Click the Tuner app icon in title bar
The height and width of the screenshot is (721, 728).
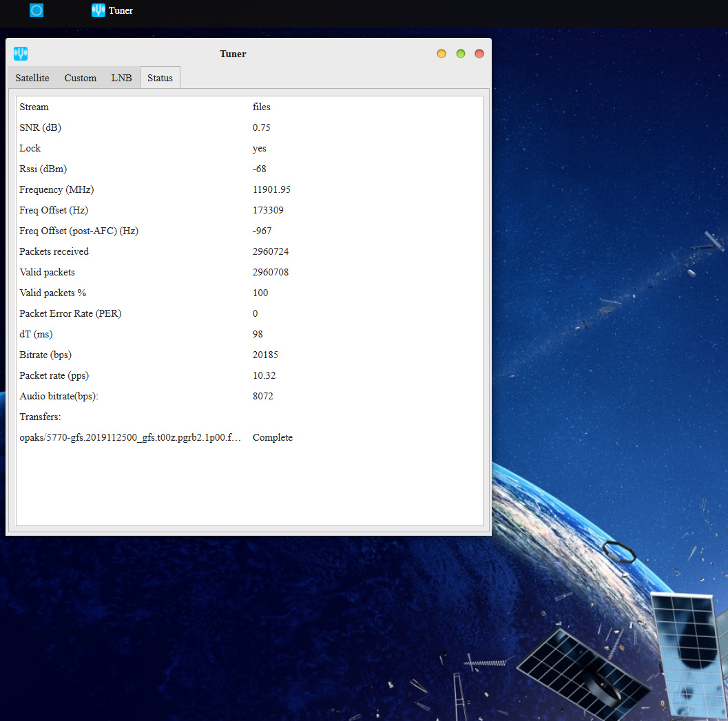tap(21, 54)
